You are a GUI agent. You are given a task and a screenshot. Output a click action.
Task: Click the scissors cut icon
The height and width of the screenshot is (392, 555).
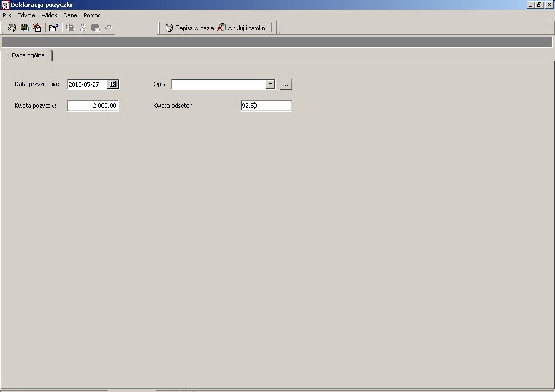83,28
